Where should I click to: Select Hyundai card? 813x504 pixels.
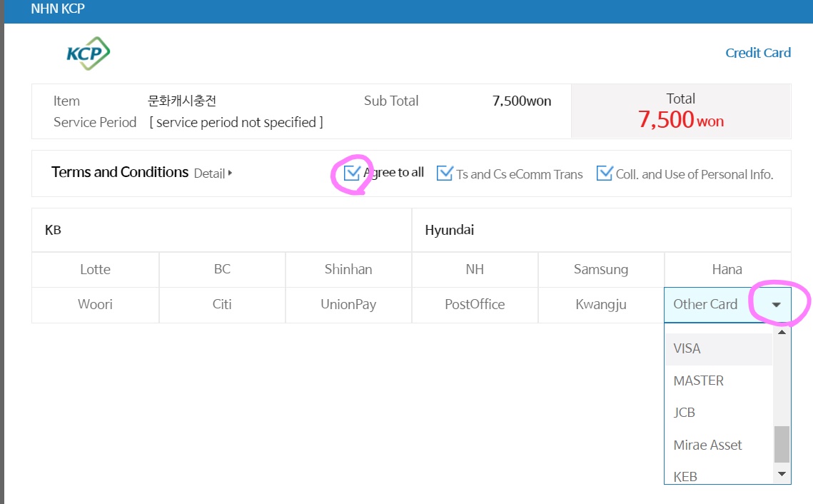[x=602, y=230]
